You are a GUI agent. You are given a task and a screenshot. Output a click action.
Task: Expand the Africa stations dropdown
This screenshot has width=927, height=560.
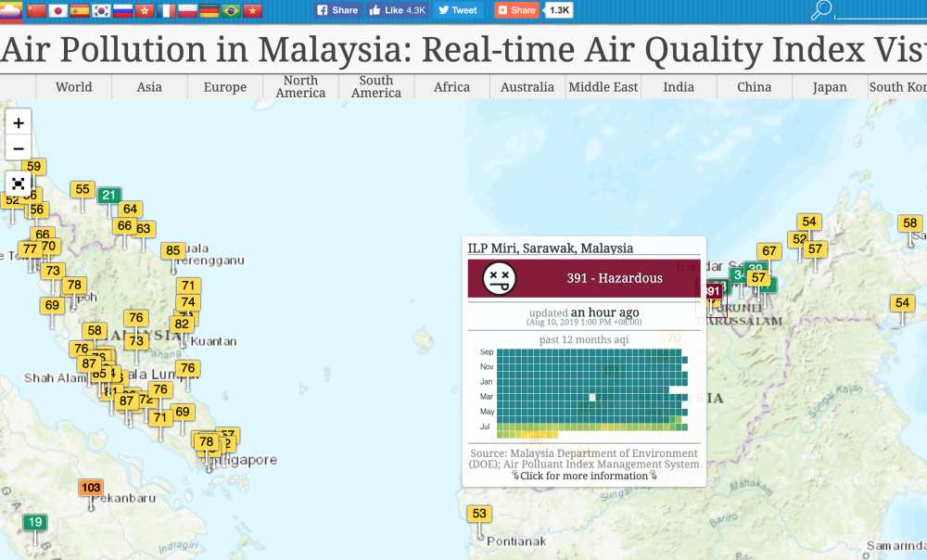(451, 86)
